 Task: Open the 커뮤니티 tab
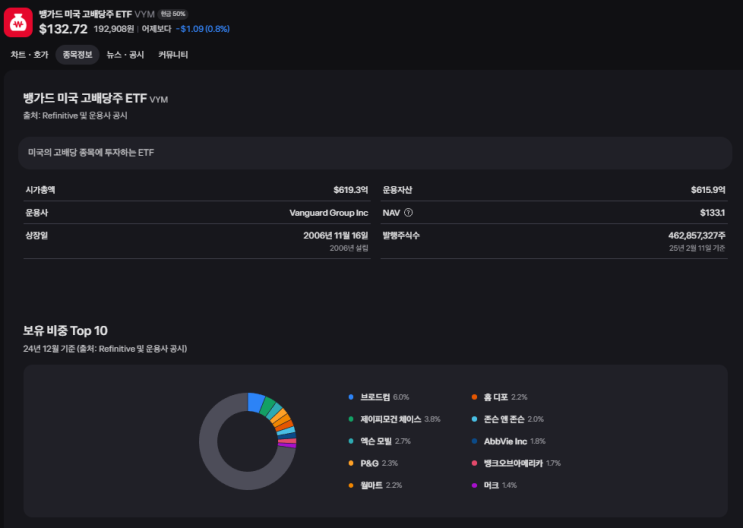173,55
